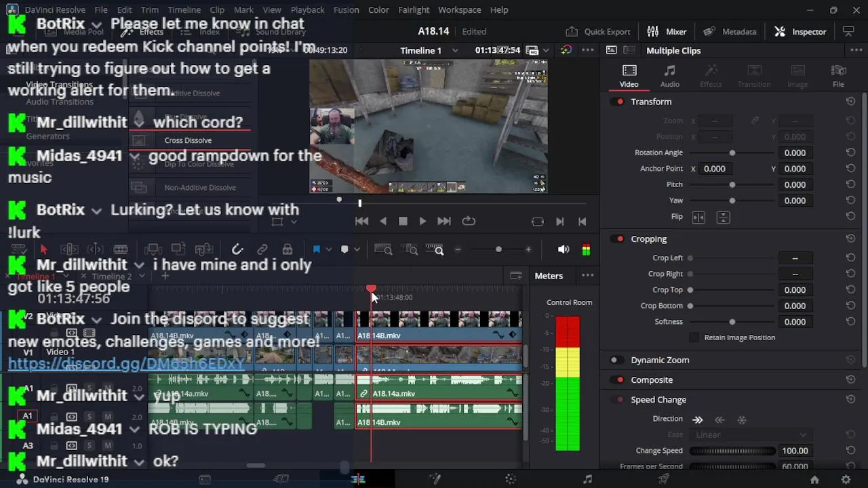868x488 pixels.
Task: Add a blue flag to the clip
Action: click(x=316, y=249)
